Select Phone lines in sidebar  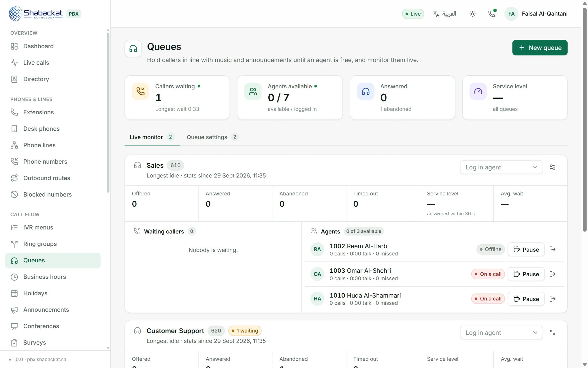53,145
